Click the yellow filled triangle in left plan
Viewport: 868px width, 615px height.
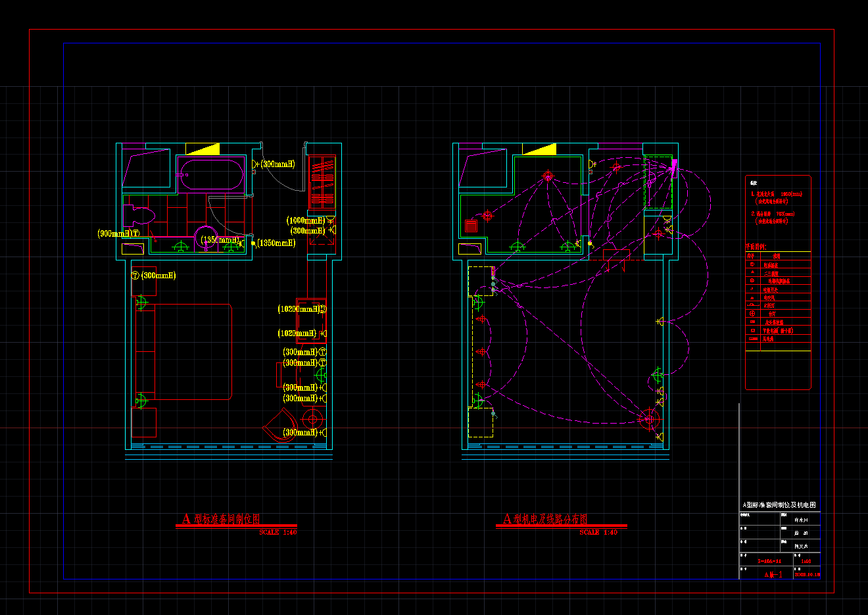(206, 149)
